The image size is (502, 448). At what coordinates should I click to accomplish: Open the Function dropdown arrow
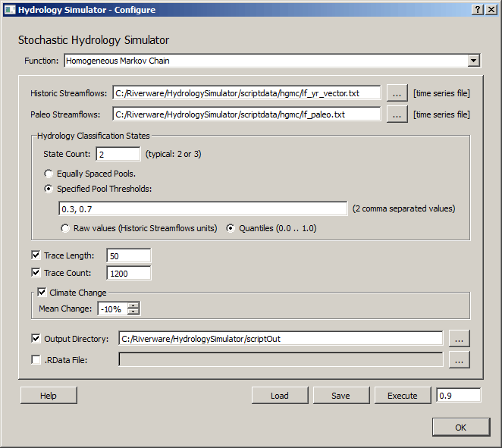tap(473, 61)
